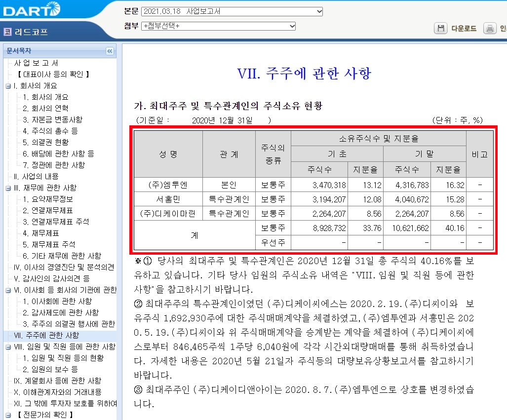The height and width of the screenshot is (420, 507).
Task: Select II. 사업의 내용
Action: coord(36,177)
